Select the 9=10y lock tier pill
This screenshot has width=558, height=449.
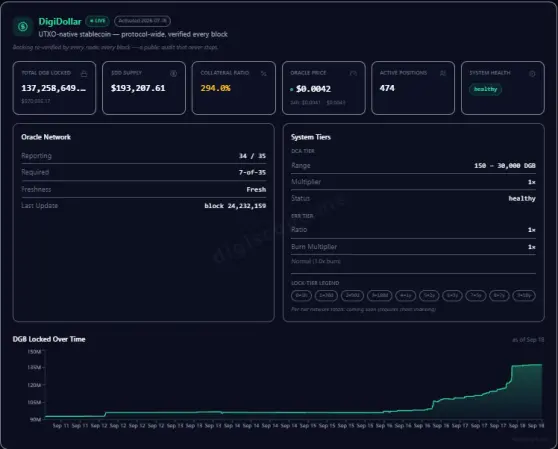coord(524,295)
